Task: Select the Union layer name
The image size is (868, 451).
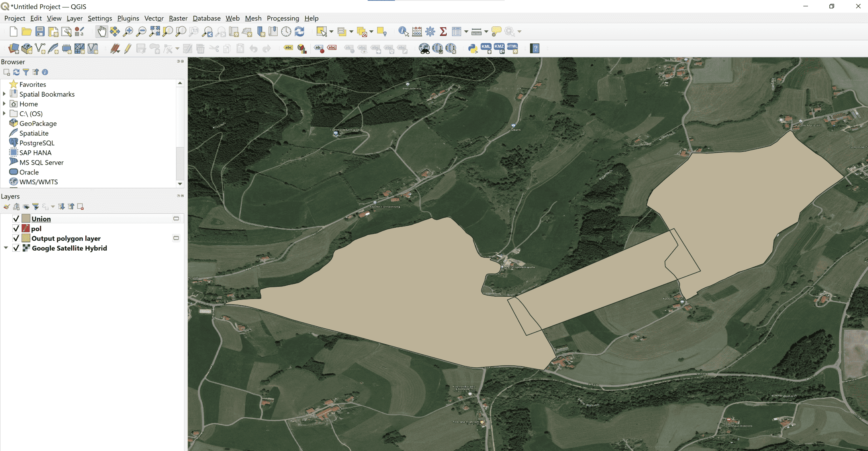Action: tap(41, 219)
